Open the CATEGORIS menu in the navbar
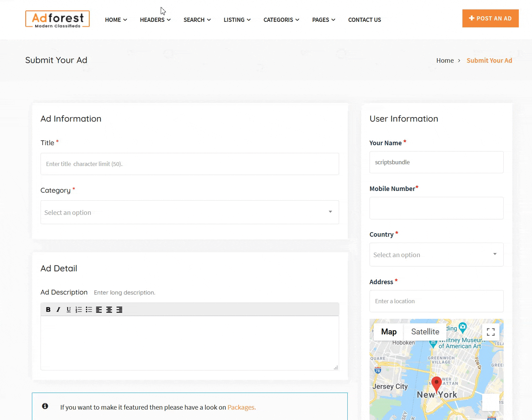This screenshot has height=420, width=532. [x=281, y=20]
